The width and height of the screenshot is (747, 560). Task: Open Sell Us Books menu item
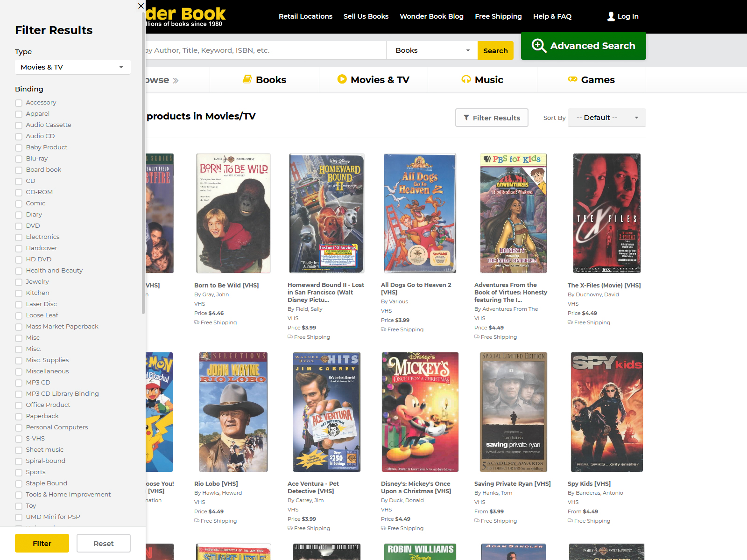(366, 16)
